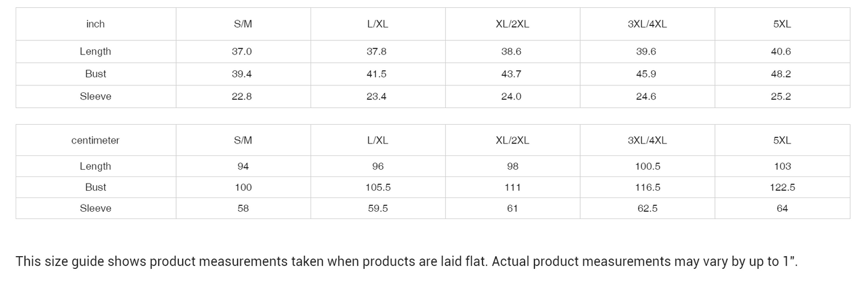Click the 24.0 sleeve value
868x285 pixels.
511,96
